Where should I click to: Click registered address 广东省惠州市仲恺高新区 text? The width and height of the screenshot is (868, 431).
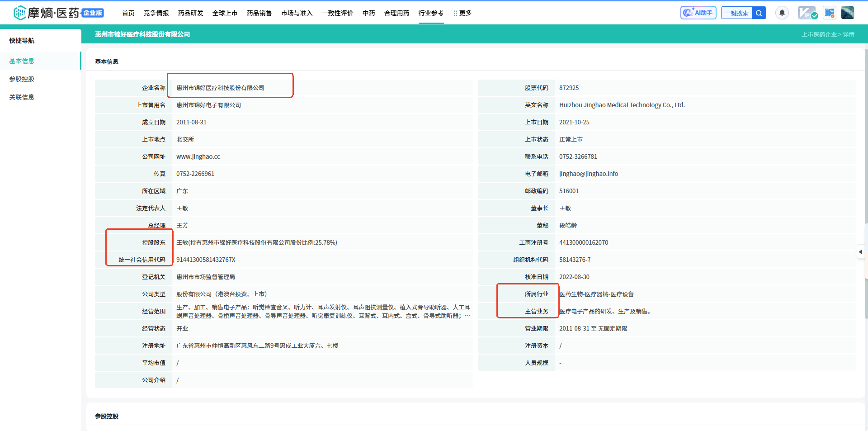pos(257,346)
